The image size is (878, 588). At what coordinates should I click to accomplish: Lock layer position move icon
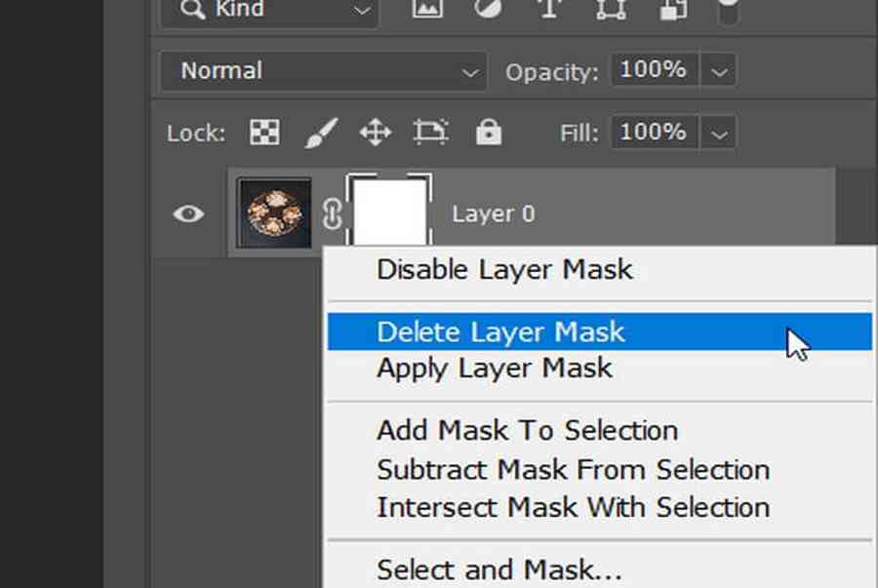coord(376,133)
